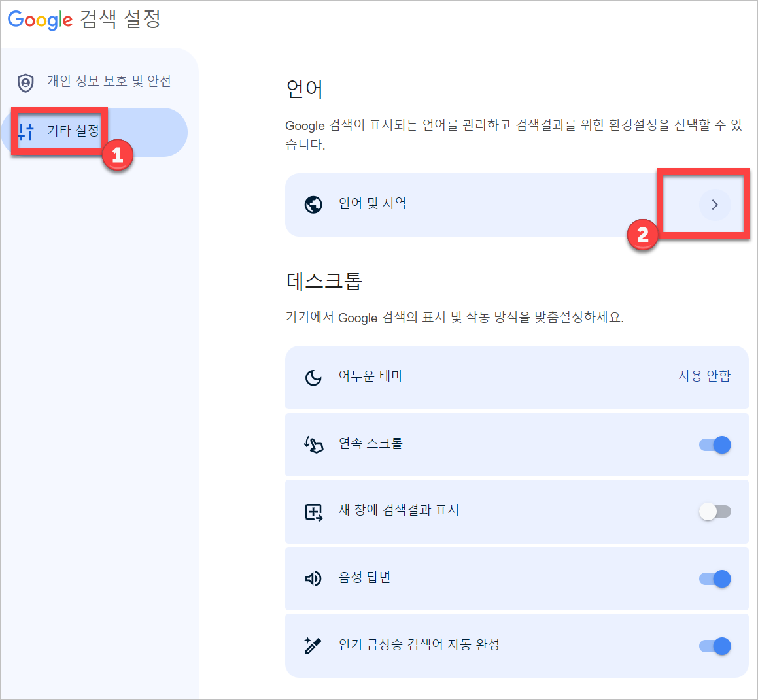Screen dimensions: 758x700
Task: Open the 언어 및 지역 label
Action: pyautogui.click(x=372, y=203)
